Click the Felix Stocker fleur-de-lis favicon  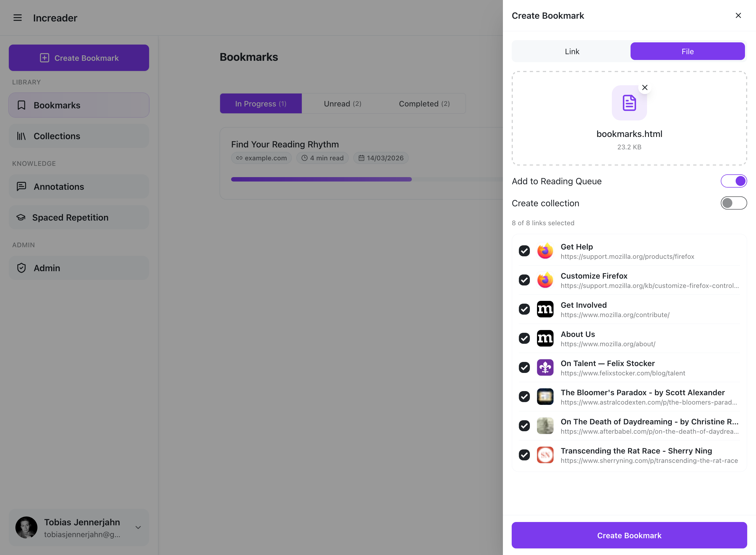[545, 367]
